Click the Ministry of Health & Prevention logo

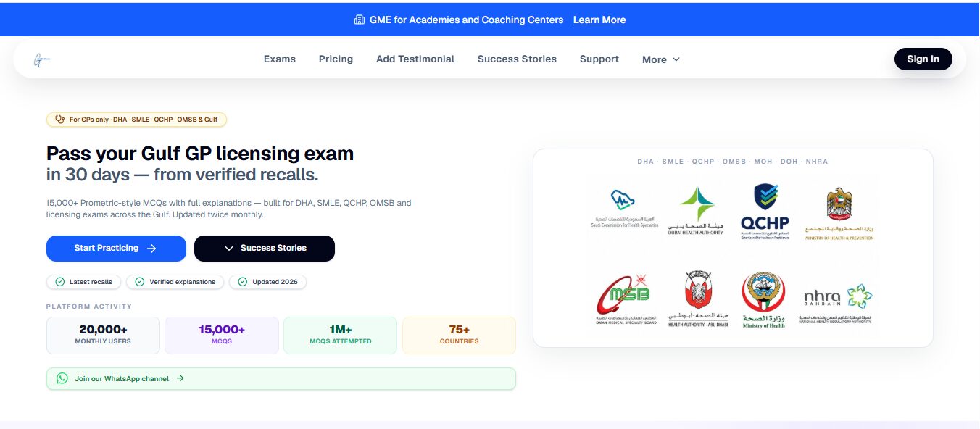click(839, 214)
